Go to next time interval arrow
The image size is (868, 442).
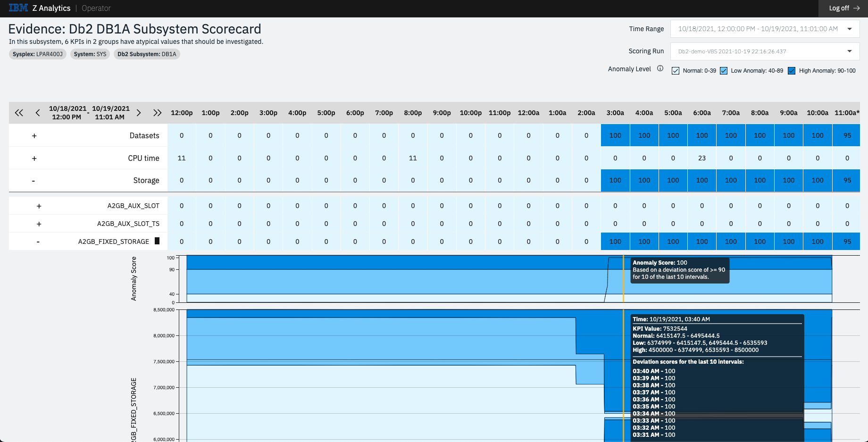click(138, 113)
